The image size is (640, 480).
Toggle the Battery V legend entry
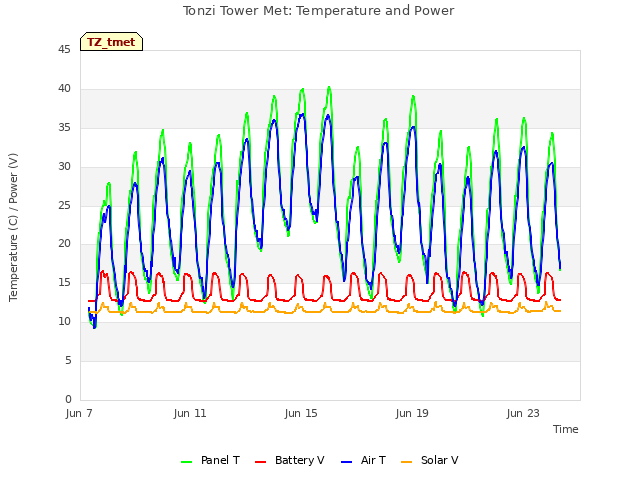coord(290,460)
